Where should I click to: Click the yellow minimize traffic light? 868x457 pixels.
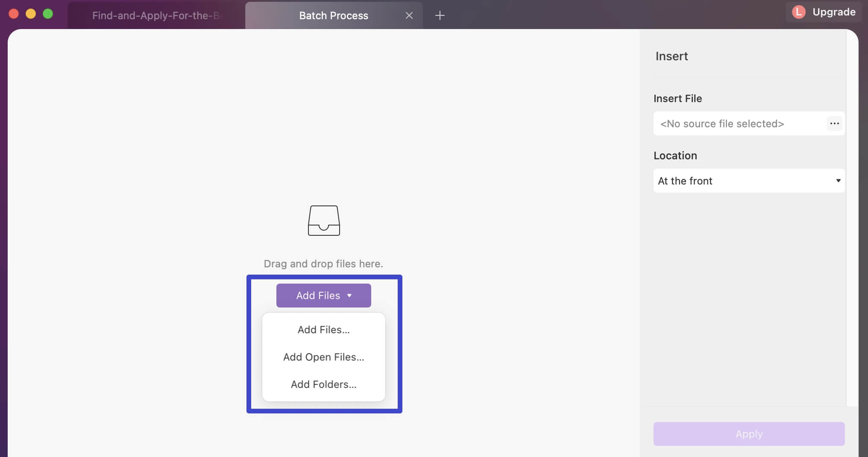30,13
